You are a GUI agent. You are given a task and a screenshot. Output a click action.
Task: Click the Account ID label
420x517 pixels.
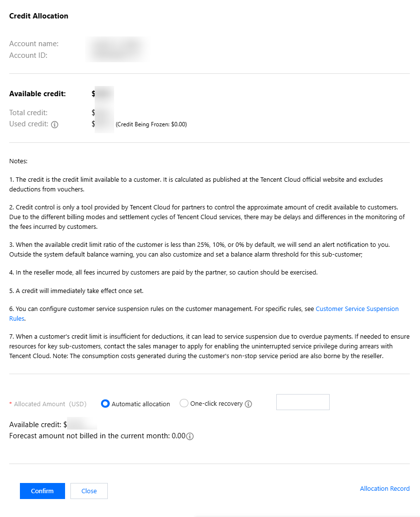(x=28, y=55)
